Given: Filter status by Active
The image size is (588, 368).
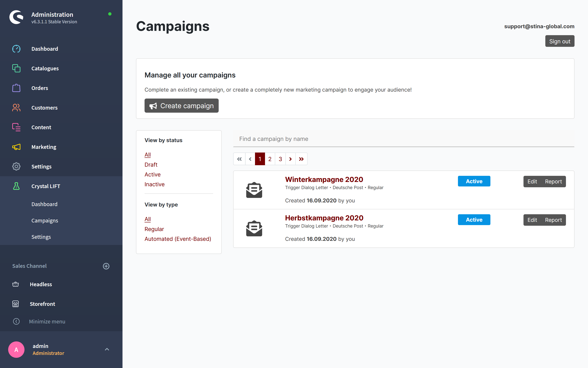Looking at the screenshot, I should (153, 175).
